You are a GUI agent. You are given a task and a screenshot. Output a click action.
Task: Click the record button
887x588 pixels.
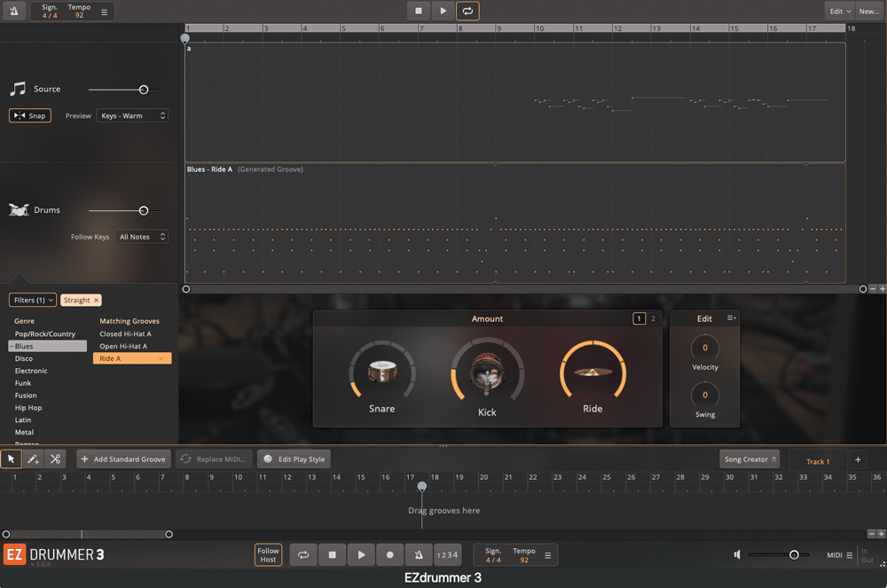389,555
